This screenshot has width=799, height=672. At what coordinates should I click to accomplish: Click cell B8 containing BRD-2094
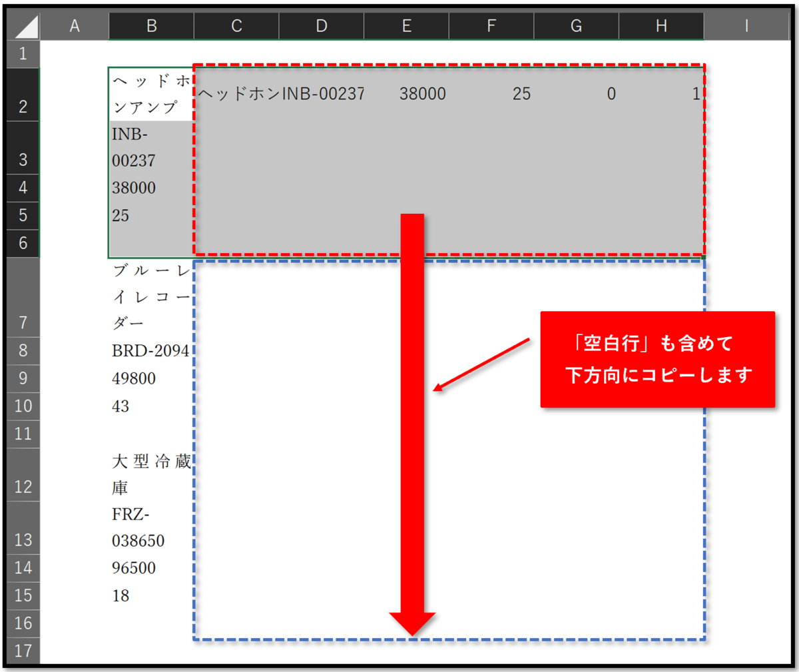pos(151,350)
